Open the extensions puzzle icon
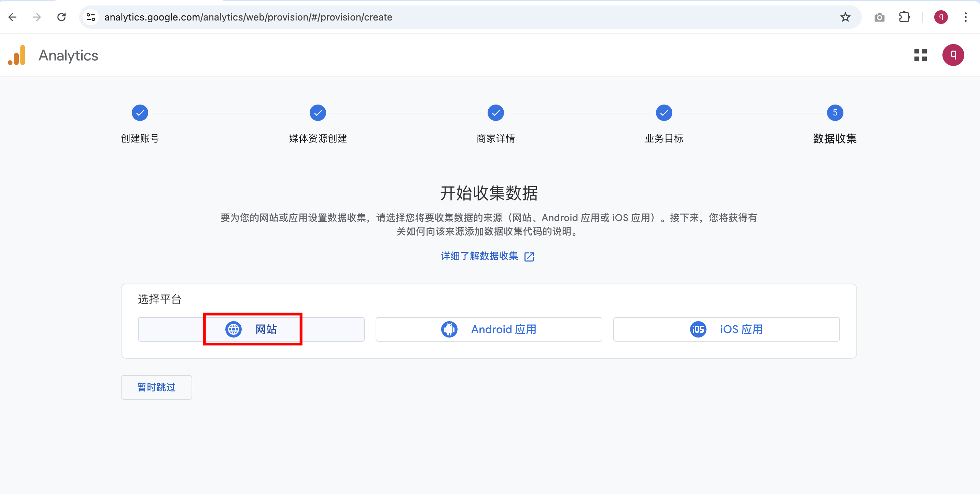 pos(904,17)
